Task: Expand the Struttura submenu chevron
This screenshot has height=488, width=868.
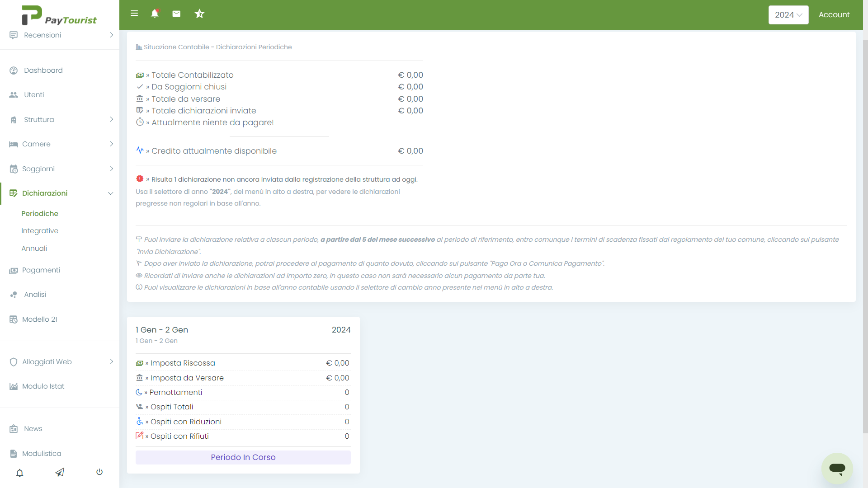Action: 111,120
